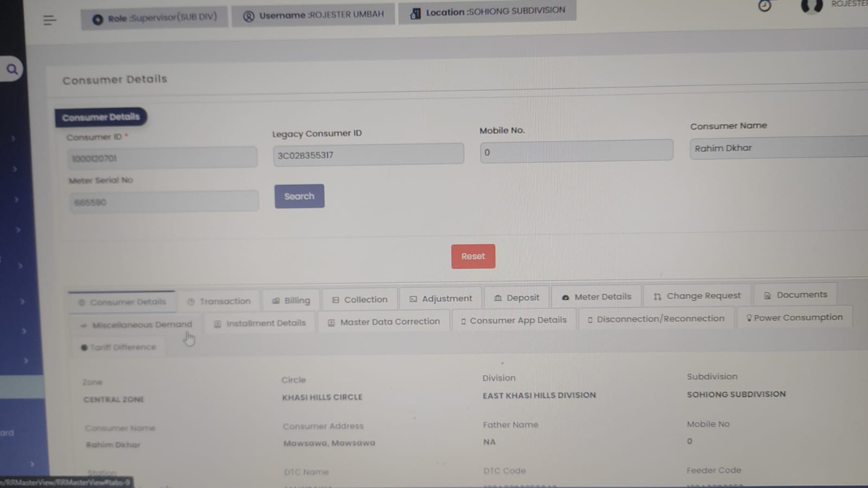Click the Username user-circle icon
Image resolution: width=868 pixels, height=488 pixels.
click(249, 16)
